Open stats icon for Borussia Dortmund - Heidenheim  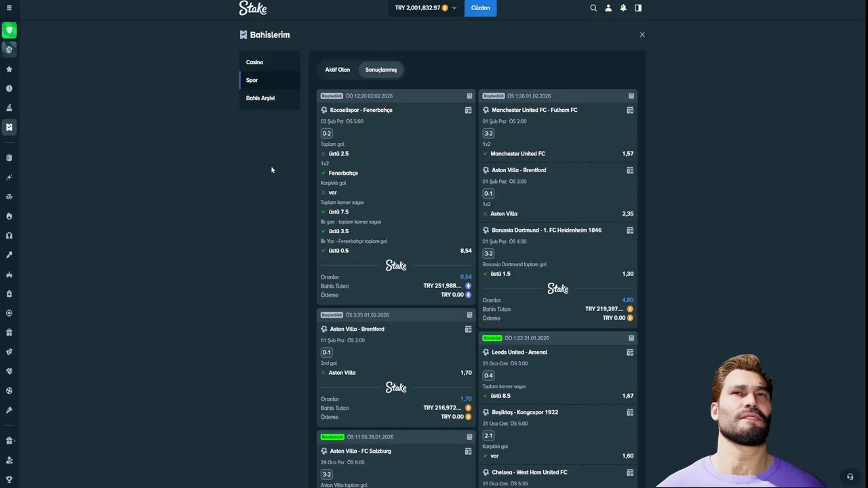pos(630,230)
